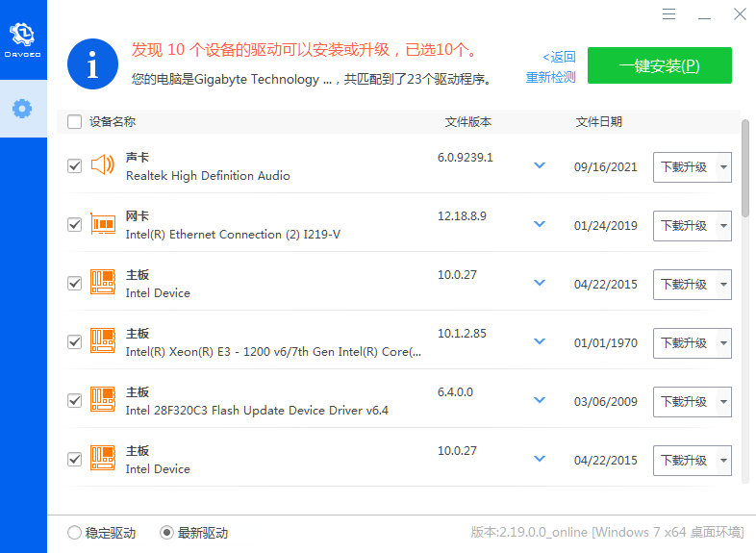Click the 文件日期 column header
This screenshot has width=756, height=553.
click(x=599, y=122)
